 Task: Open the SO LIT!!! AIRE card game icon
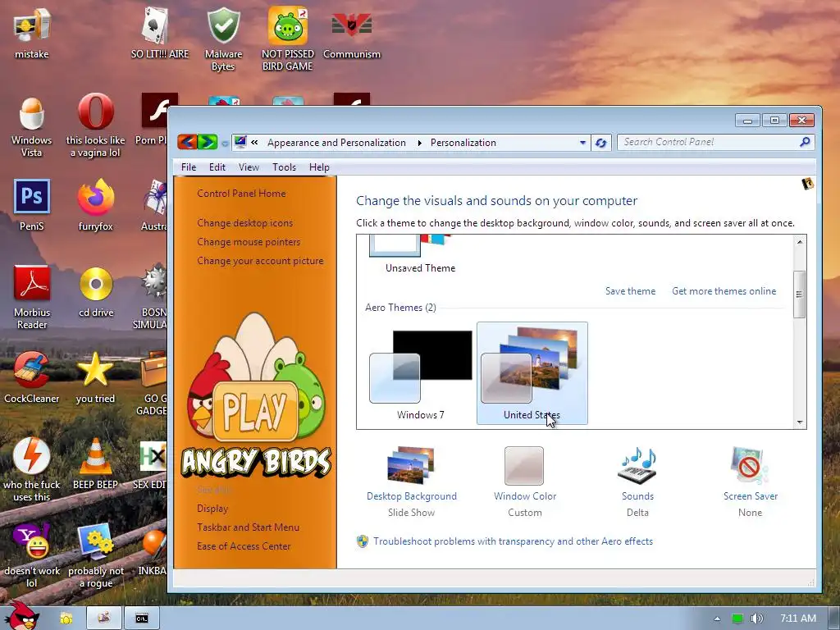[160, 33]
